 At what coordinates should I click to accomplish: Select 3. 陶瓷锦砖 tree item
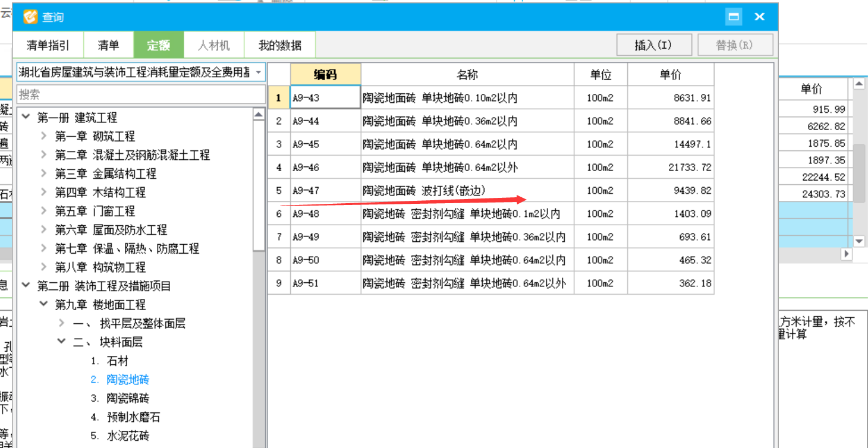point(120,398)
